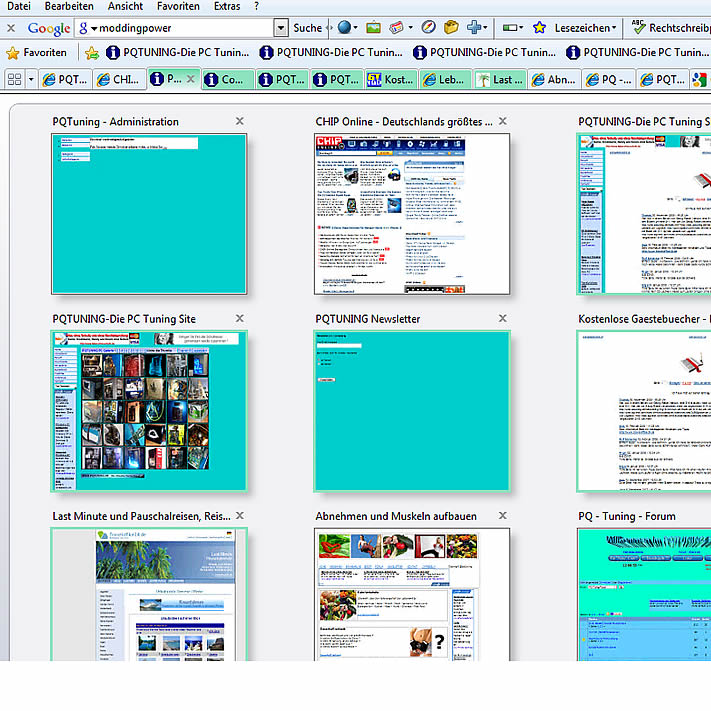Open the Lesezeichen dropdown arrow
The image size is (711, 711).
(x=614, y=28)
